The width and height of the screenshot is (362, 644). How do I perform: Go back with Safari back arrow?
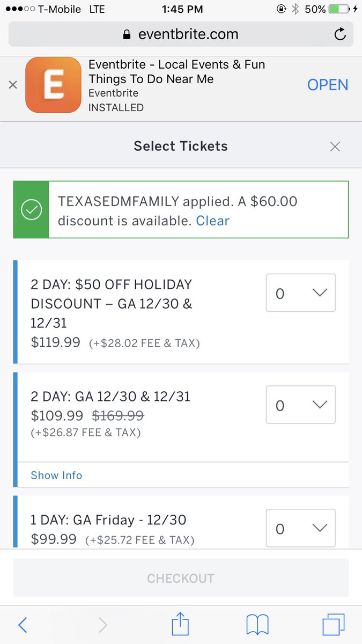click(23, 625)
